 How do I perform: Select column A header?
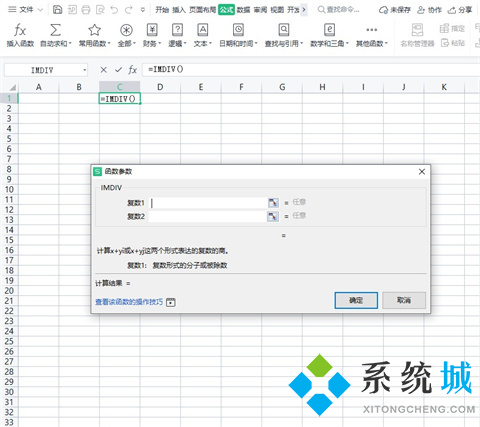coord(39,87)
